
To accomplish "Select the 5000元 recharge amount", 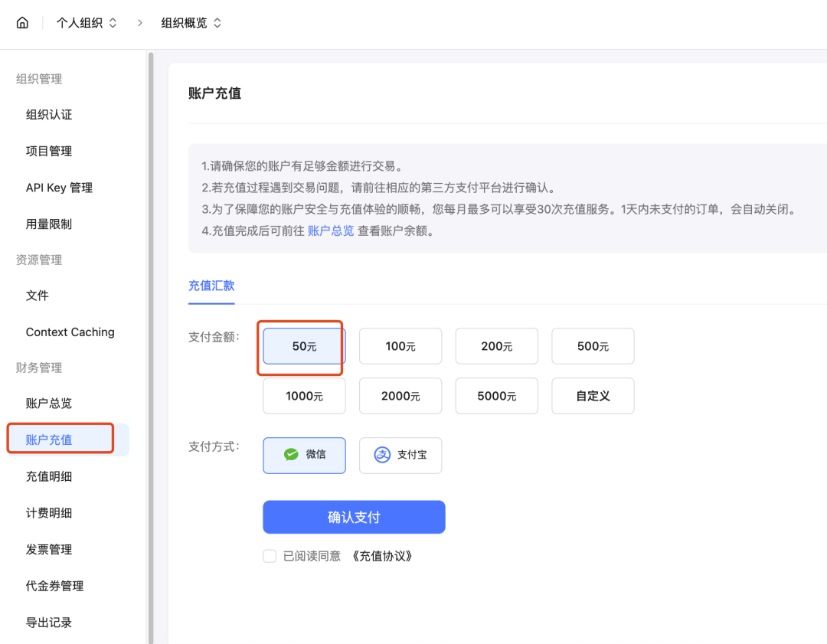I will 496,396.
